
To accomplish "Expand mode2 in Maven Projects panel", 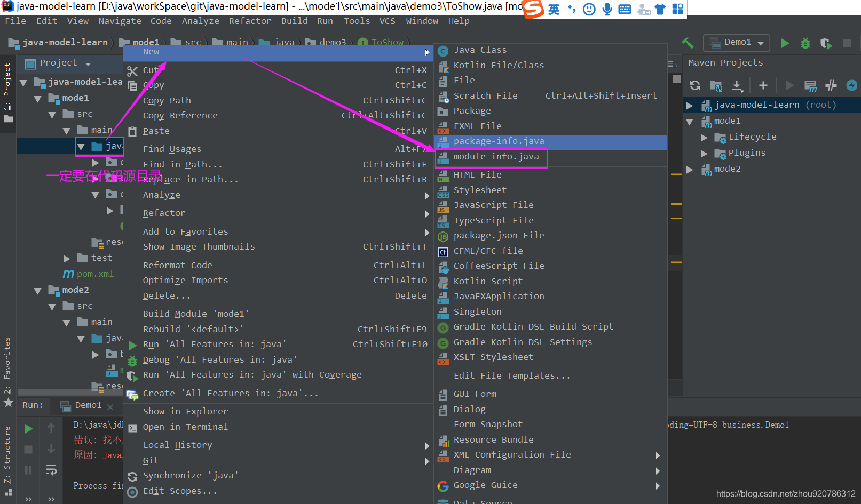I will tap(690, 170).
